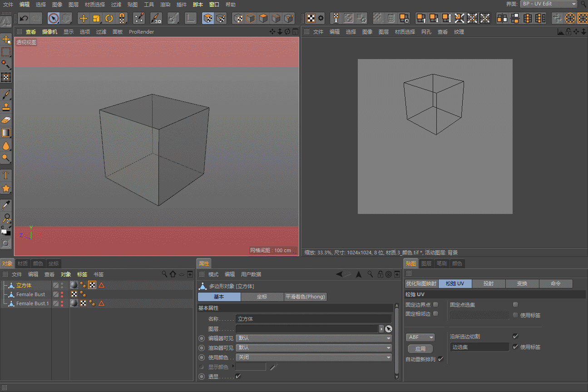
Task: Click the 名称 input field
Action: coord(313,319)
